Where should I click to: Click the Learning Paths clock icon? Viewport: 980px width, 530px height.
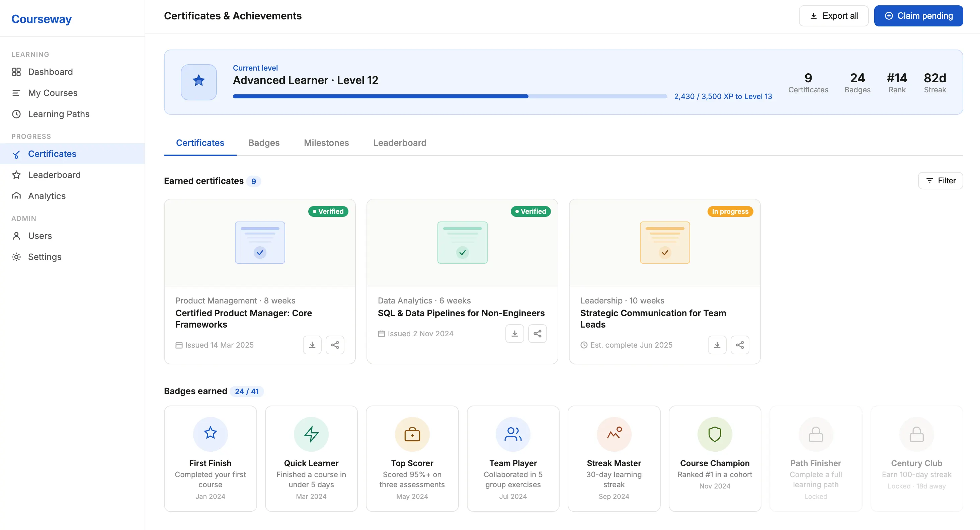click(16, 114)
